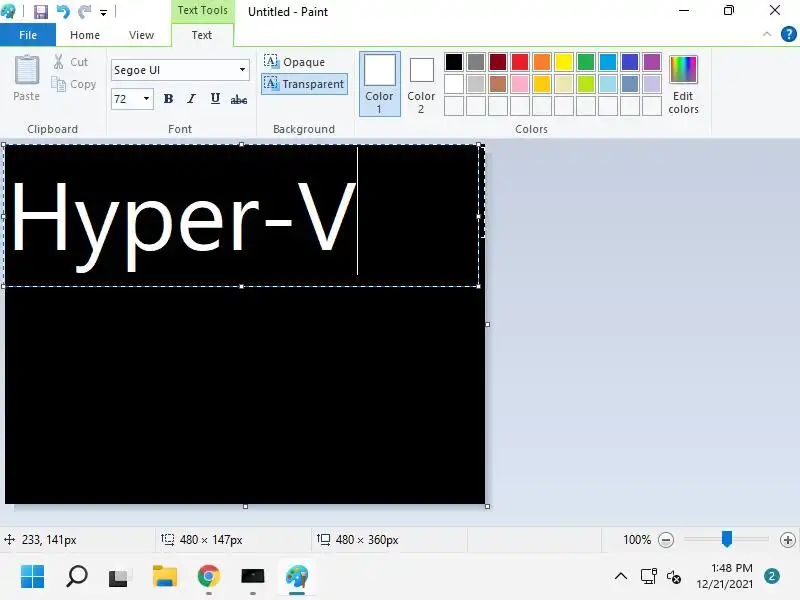Click the Save icon in quick access toolbar

[x=41, y=11]
